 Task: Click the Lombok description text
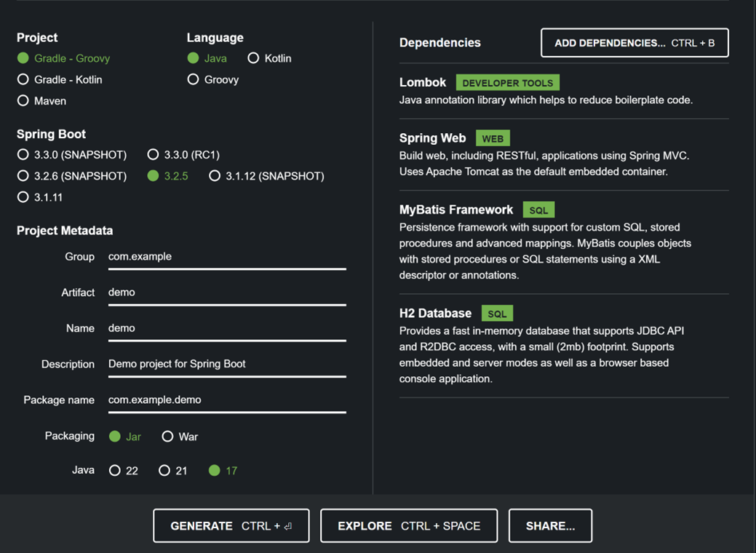tap(546, 100)
